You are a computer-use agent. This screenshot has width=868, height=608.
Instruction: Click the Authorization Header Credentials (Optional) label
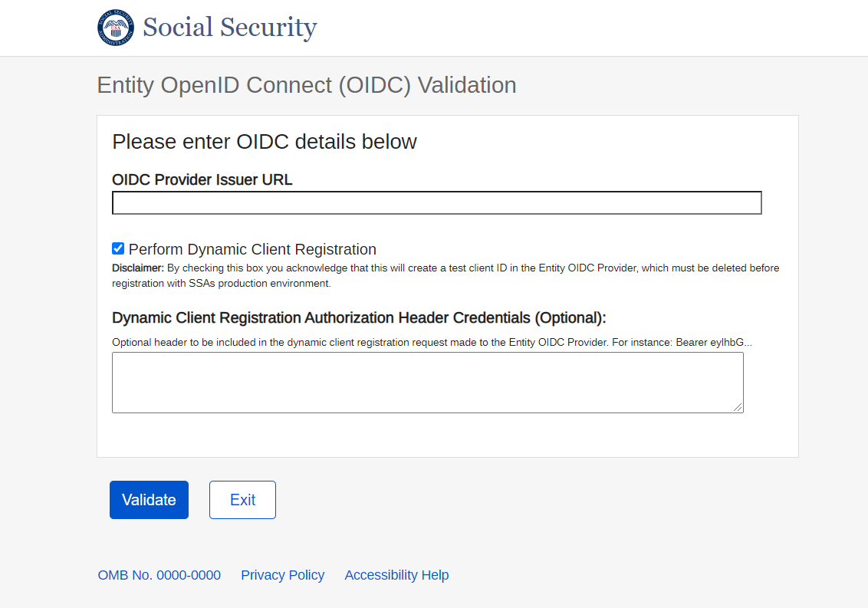pos(359,318)
